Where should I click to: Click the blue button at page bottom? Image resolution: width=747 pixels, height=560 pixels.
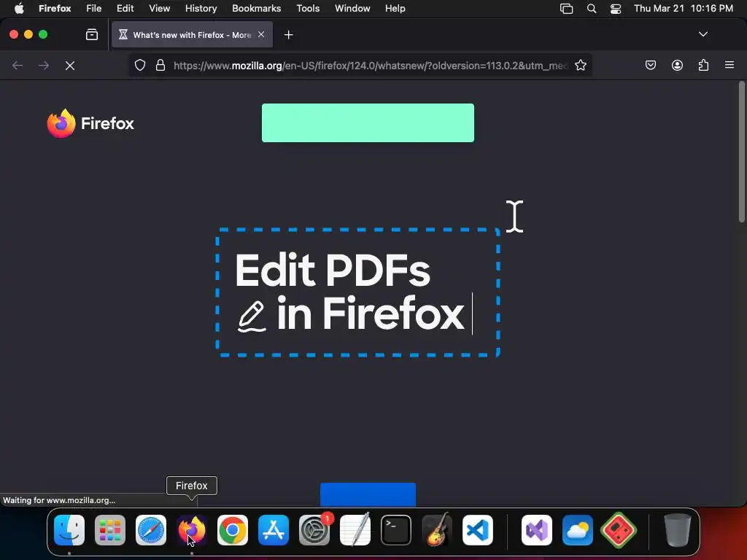(368, 494)
